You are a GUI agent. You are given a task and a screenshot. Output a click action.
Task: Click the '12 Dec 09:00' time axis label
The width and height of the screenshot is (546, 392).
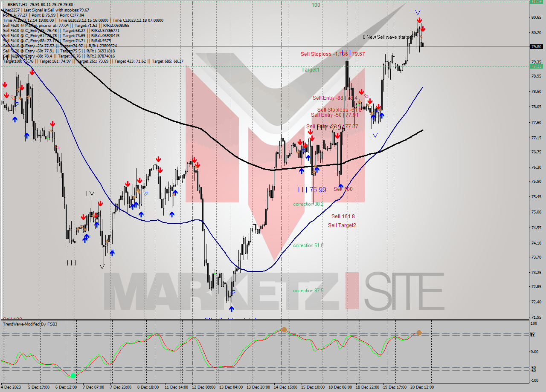pos(203,387)
